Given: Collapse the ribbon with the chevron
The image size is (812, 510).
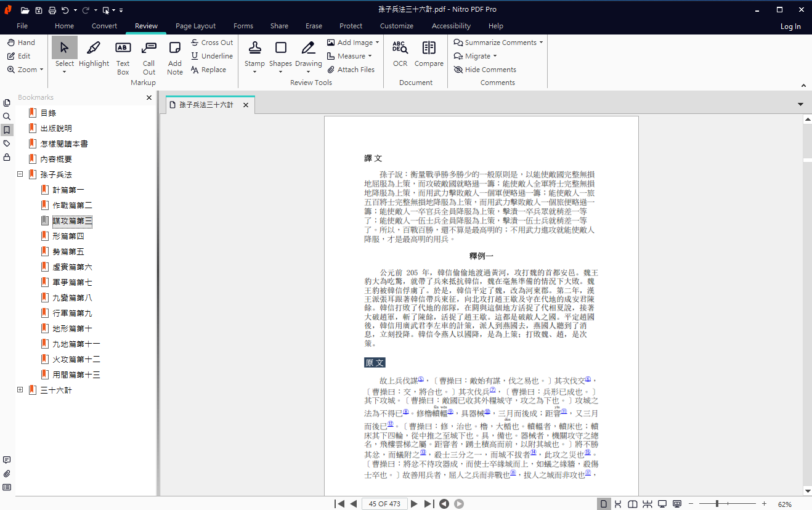Looking at the screenshot, I should point(803,86).
